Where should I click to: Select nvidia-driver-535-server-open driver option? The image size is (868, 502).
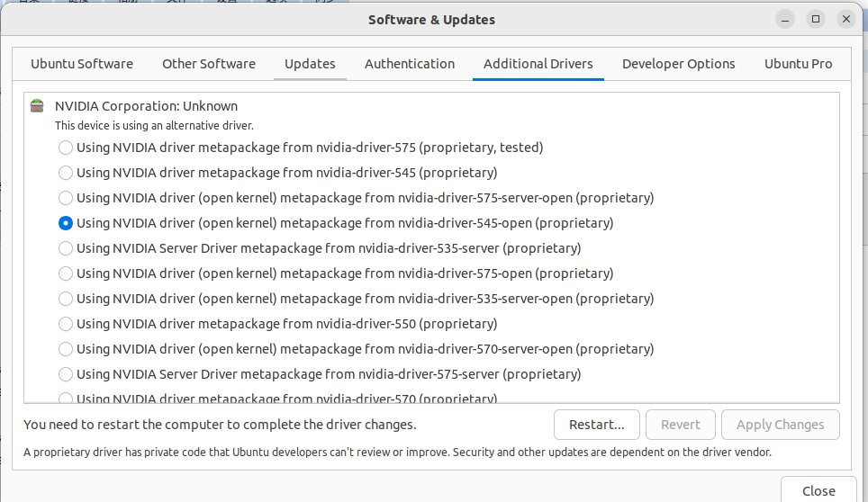pyautogui.click(x=66, y=298)
